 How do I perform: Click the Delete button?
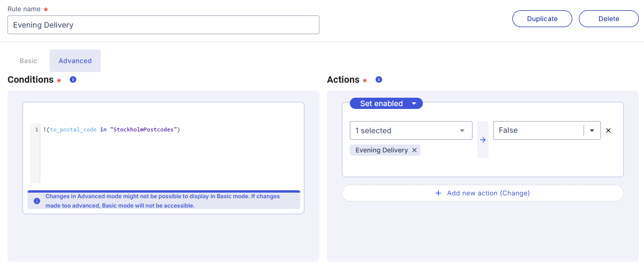click(608, 19)
